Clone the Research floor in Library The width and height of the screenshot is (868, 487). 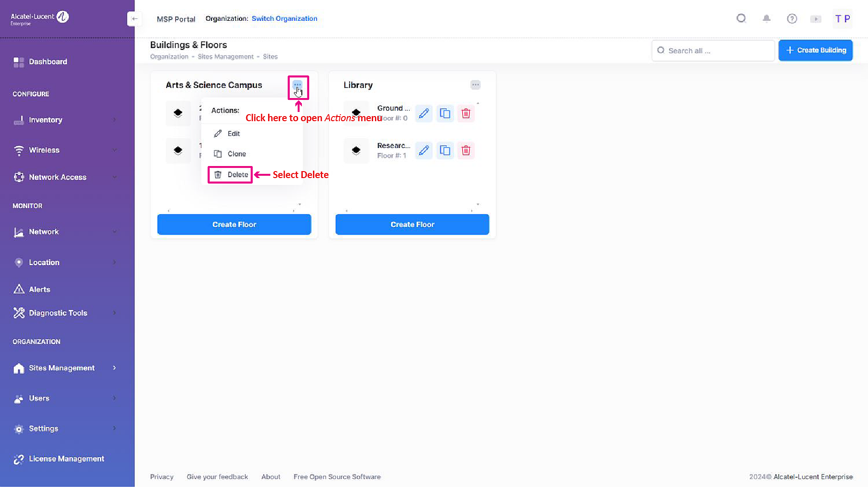(445, 151)
